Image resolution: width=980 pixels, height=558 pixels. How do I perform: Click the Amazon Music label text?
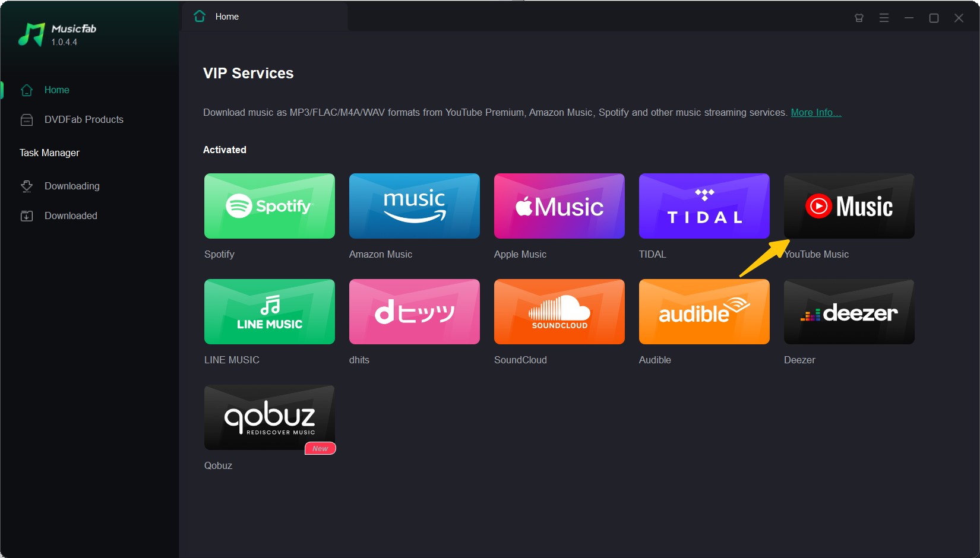coord(381,254)
